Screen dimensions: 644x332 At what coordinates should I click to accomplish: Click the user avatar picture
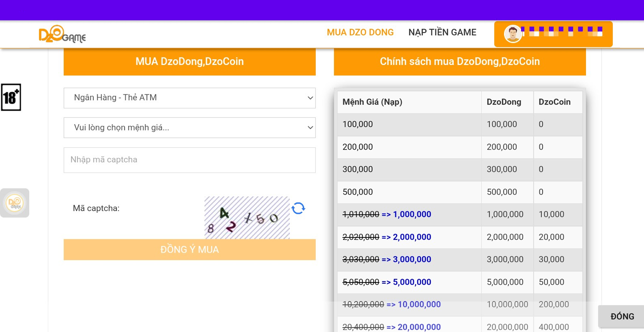(512, 34)
